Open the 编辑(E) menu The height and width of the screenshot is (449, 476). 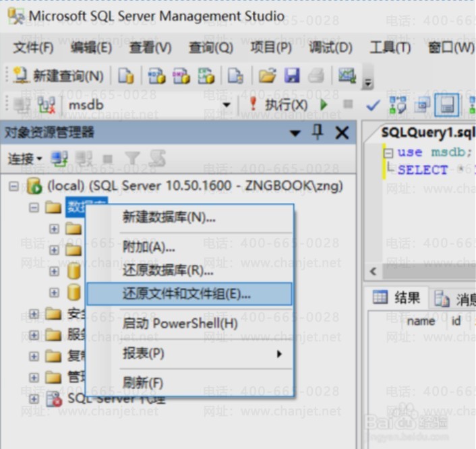[91, 48]
